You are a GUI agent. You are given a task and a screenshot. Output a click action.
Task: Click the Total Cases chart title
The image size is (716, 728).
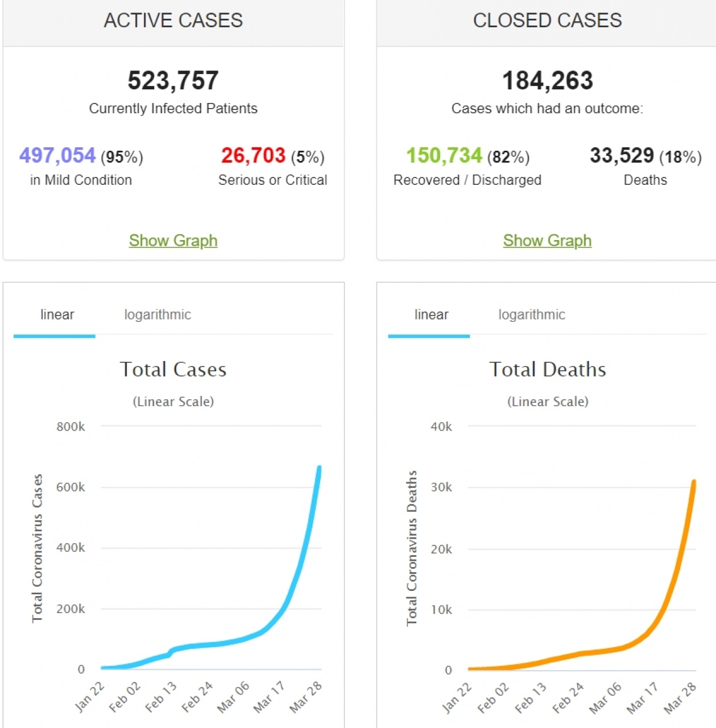tap(173, 370)
